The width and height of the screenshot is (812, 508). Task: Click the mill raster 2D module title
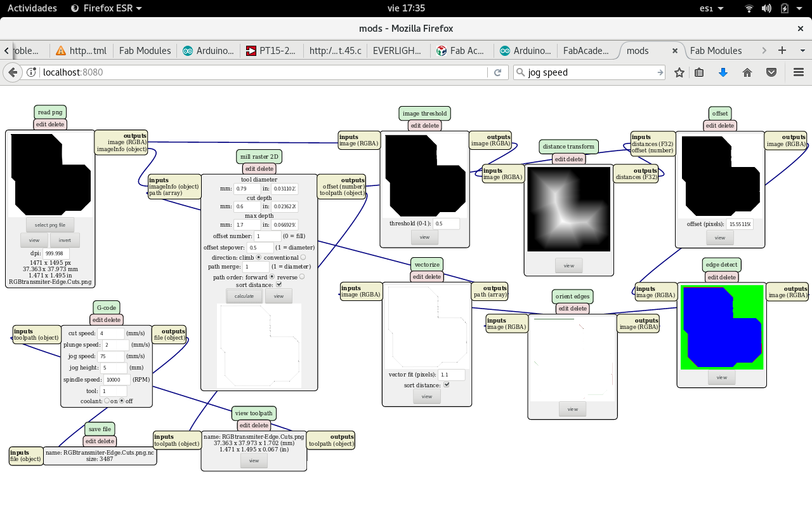(x=259, y=156)
